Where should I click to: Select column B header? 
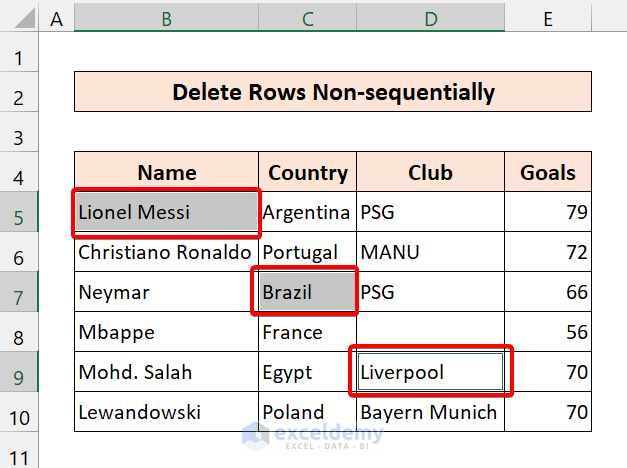166,18
